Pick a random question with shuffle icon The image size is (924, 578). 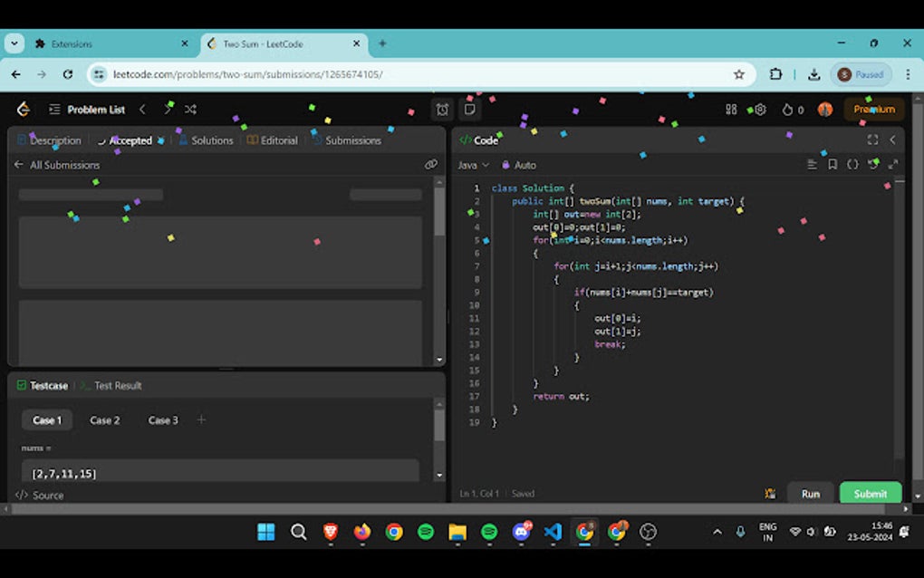(190, 109)
